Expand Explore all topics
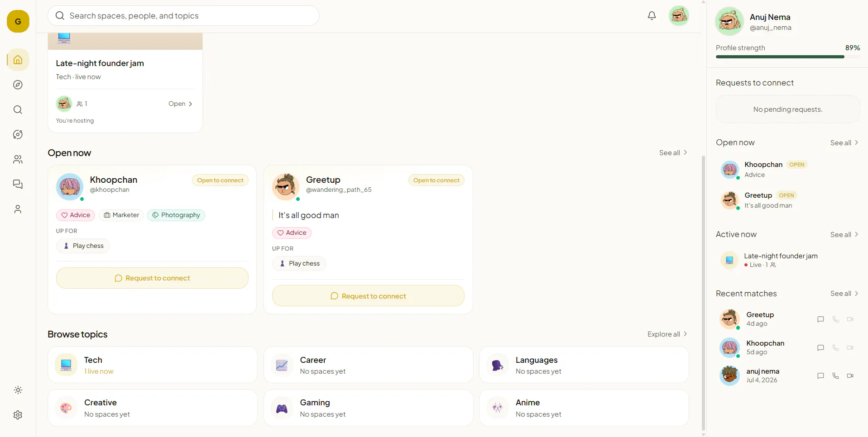868x437 pixels. coord(667,334)
